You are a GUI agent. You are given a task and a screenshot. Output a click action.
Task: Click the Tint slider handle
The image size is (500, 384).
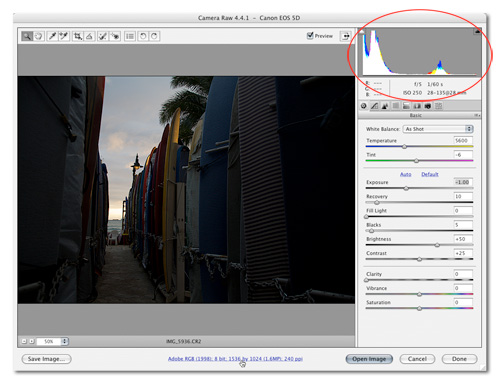point(416,161)
